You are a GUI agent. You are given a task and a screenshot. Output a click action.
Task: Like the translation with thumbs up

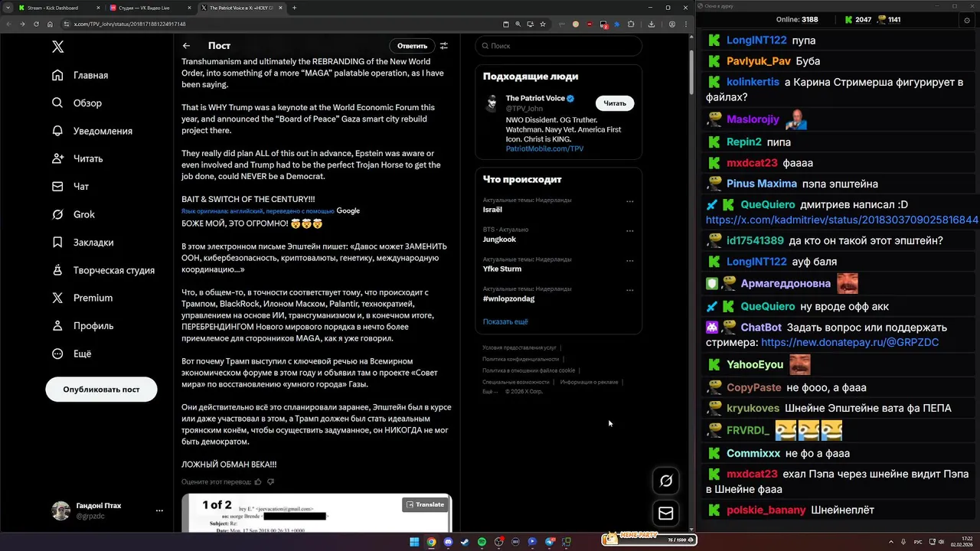click(258, 482)
